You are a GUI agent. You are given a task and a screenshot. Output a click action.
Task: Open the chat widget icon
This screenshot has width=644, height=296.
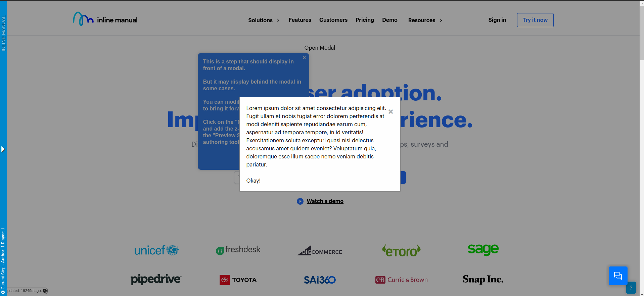coord(618,276)
